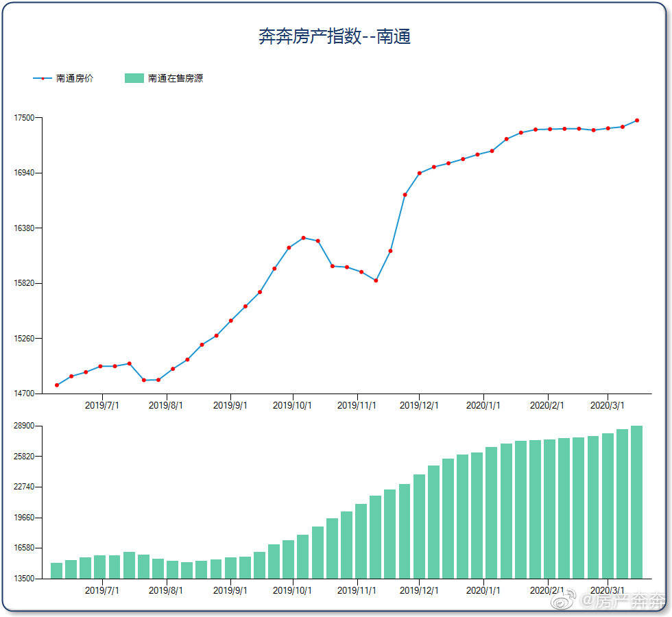Click the green 南通在售房源 legend swatch
Image resolution: width=672 pixels, height=617 pixels.
point(134,79)
